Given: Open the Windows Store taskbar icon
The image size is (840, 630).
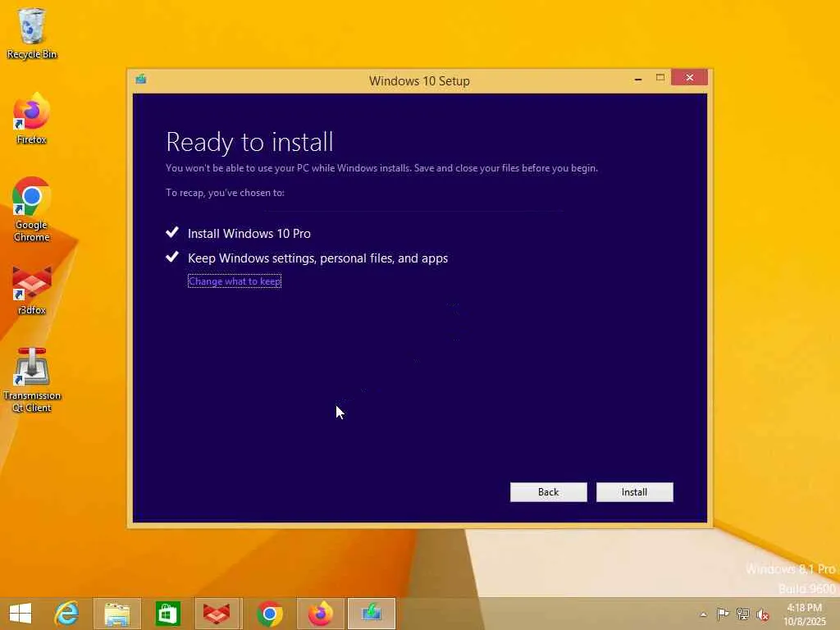Looking at the screenshot, I should point(167,614).
